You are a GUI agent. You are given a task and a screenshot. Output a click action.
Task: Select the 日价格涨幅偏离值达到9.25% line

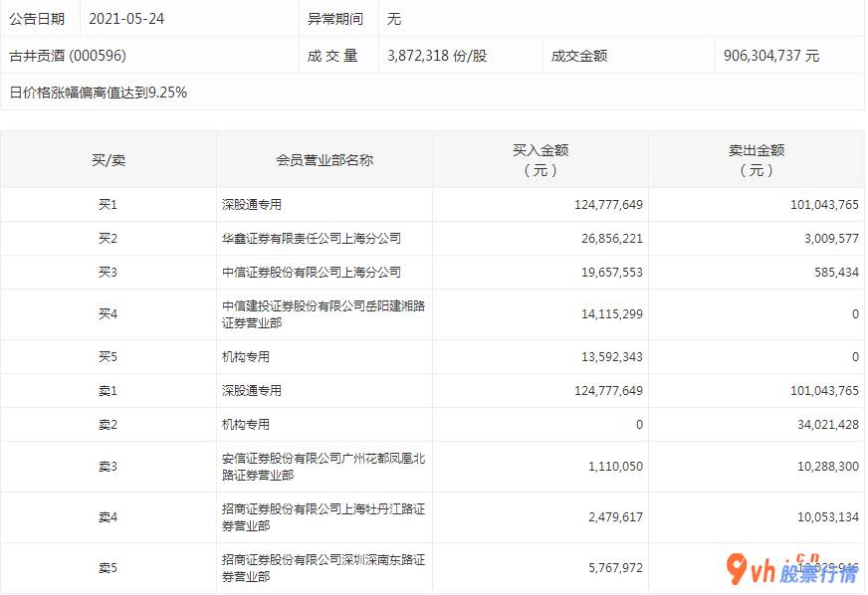pyautogui.click(x=98, y=92)
